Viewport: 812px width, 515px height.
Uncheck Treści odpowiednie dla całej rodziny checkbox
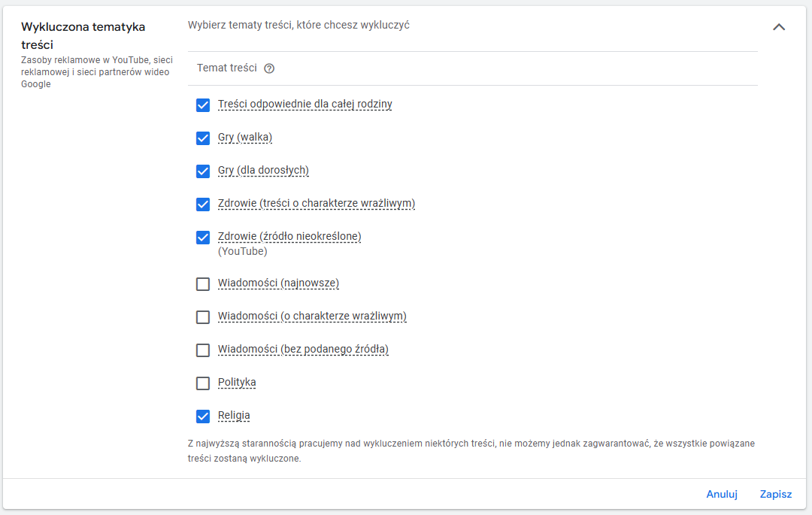pos(203,105)
